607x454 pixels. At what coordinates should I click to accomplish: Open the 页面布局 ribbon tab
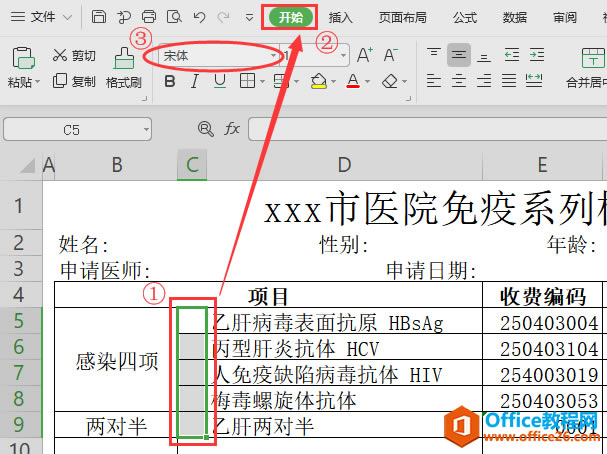click(402, 17)
